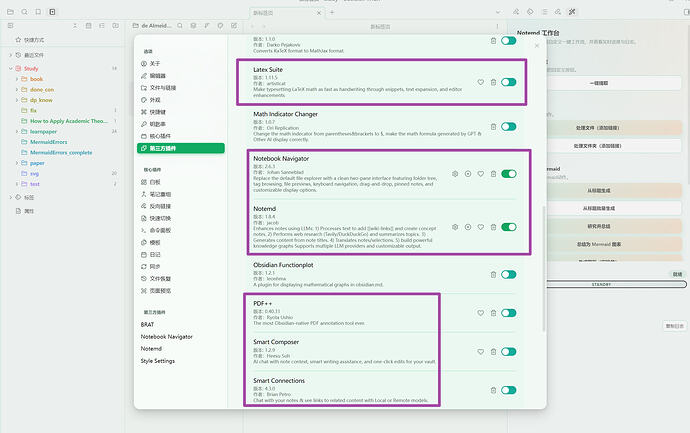Select Notebook Navigator in settings sidebar
The width and height of the screenshot is (690, 433).
pyautogui.click(x=166, y=337)
